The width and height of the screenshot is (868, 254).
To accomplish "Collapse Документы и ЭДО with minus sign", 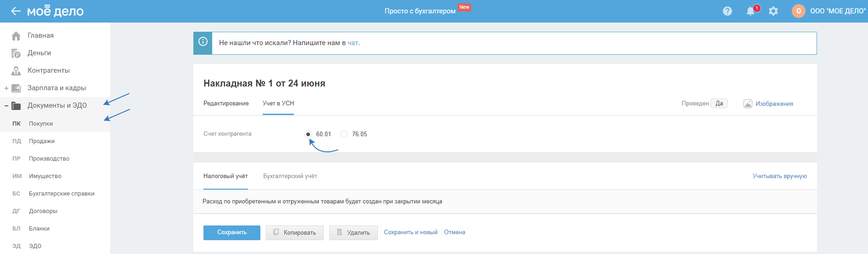I will (x=6, y=106).
